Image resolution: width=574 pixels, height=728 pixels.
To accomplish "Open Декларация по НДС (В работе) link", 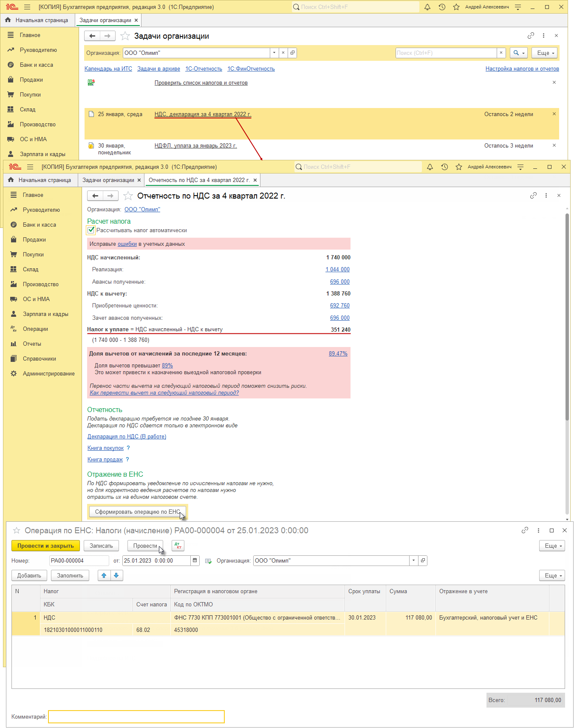I will coord(127,436).
